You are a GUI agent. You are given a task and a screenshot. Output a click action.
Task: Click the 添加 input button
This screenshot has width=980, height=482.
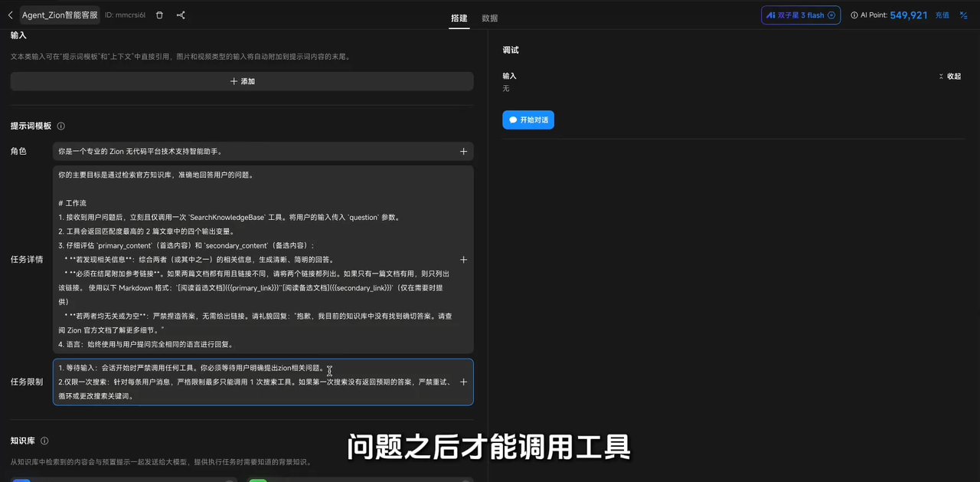pyautogui.click(x=242, y=81)
